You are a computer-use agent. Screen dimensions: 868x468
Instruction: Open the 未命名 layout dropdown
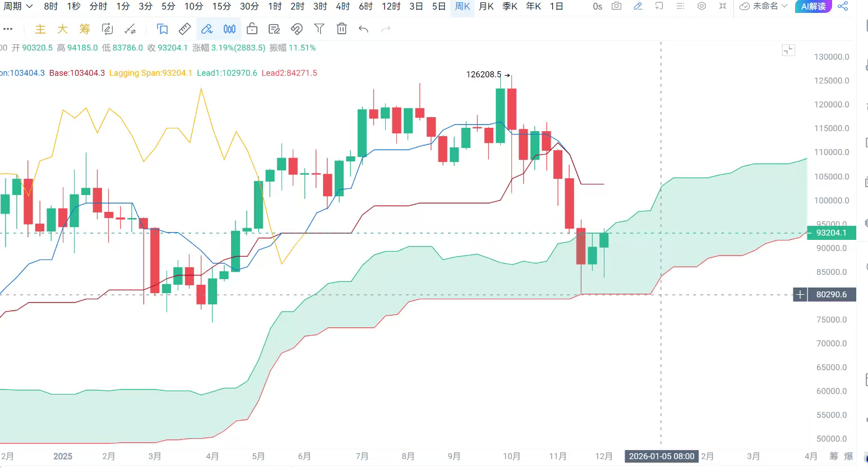pyautogui.click(x=764, y=6)
